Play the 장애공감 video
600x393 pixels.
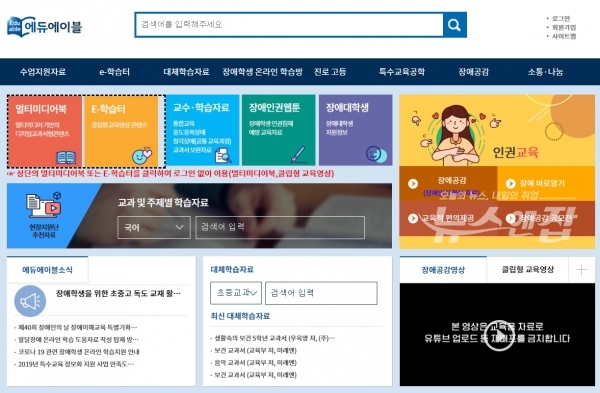click(x=499, y=336)
